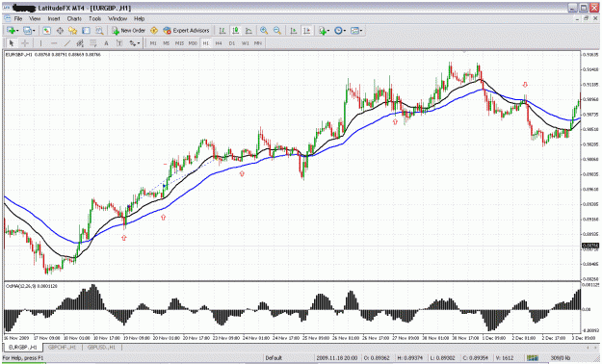Image resolution: width=602 pixels, height=364 pixels.
Task: Switch timeframe to M15
Action: pos(179,43)
